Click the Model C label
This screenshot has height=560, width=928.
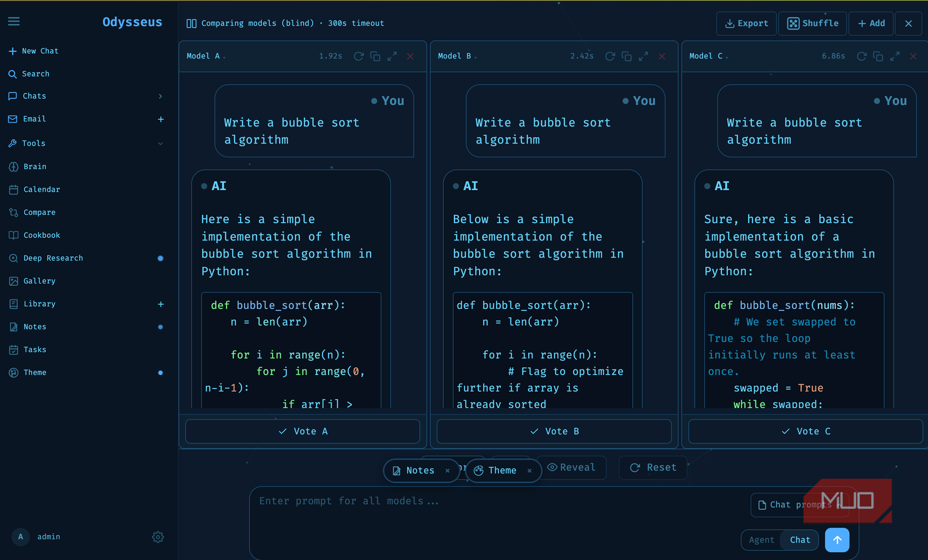pos(706,56)
